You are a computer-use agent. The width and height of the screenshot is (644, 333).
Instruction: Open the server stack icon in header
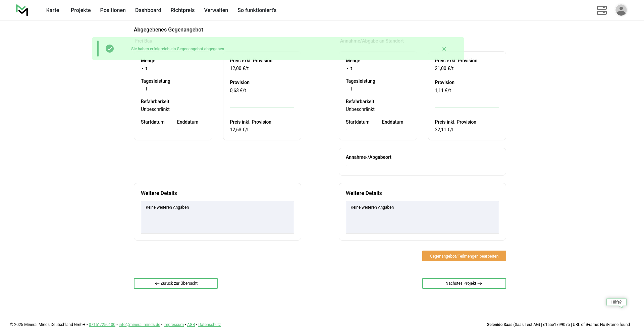pyautogui.click(x=601, y=10)
